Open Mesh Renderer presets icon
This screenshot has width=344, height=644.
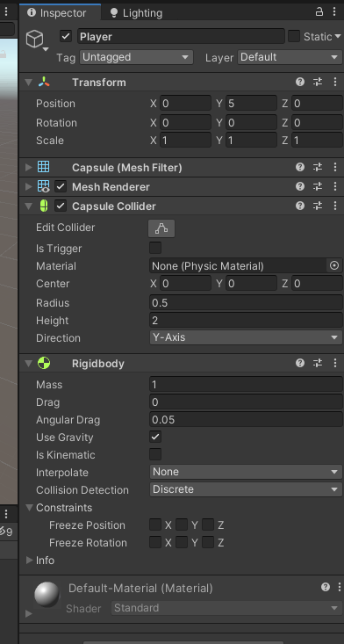point(318,186)
